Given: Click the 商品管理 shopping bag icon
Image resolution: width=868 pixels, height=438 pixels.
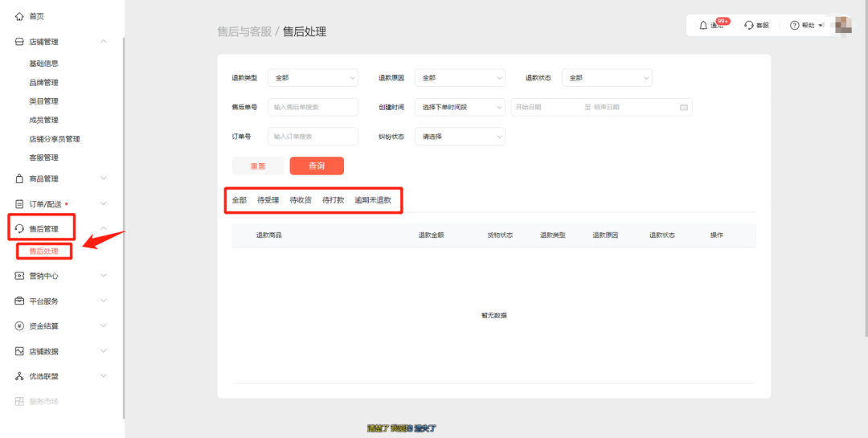Looking at the screenshot, I should coord(19,178).
